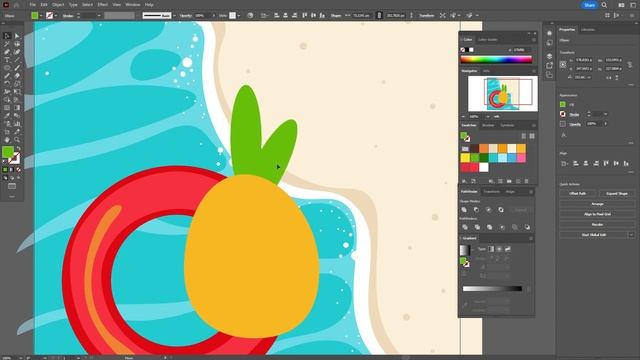
Task: Toggle swatches thumbnail view
Action: tap(532, 136)
